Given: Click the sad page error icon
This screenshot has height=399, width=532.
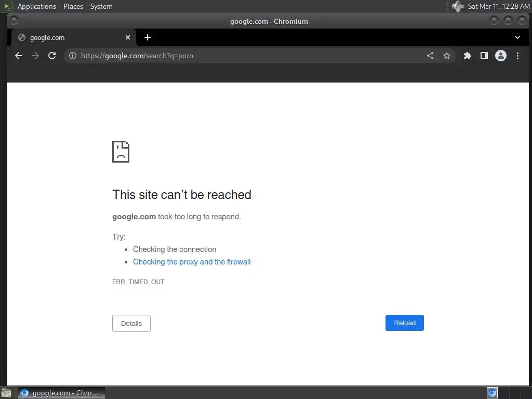Looking at the screenshot, I should click(121, 152).
